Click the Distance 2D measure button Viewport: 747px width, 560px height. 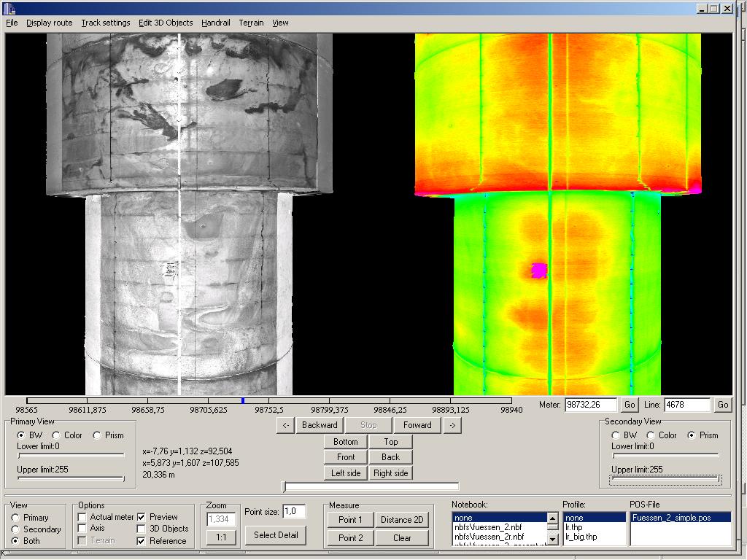[x=402, y=520]
